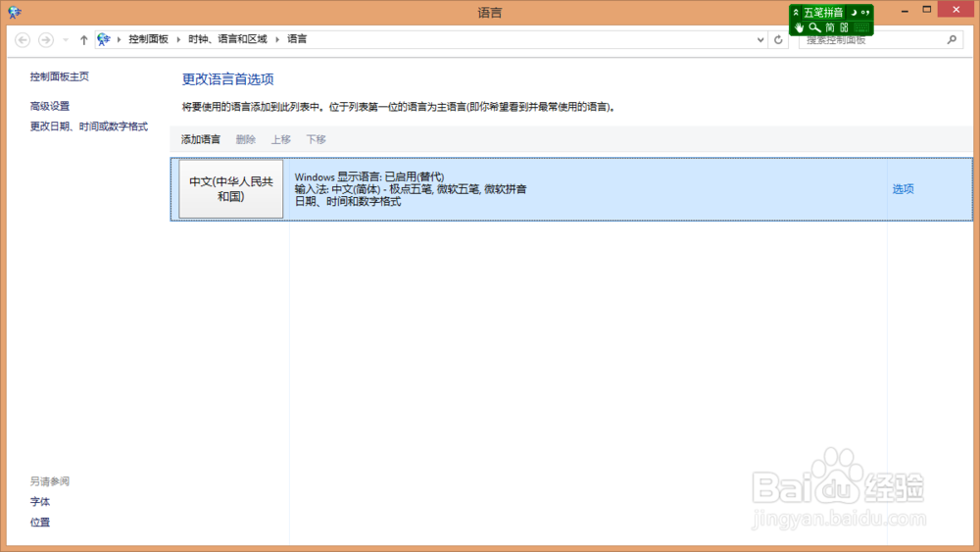Screen dimensions: 980x552
Task: Select 语言 breadcrumb segment
Action: click(297, 39)
